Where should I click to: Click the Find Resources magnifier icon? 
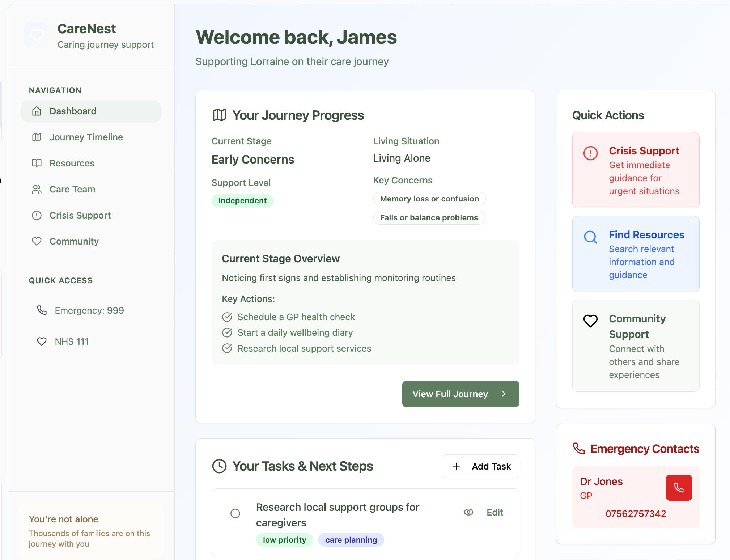[x=590, y=237]
